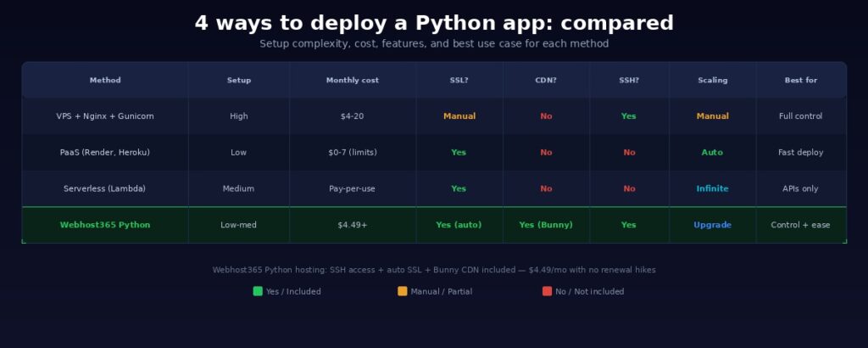Screen dimensions: 868x348
Task: Select the 'Scaling' column header
Action: point(712,81)
